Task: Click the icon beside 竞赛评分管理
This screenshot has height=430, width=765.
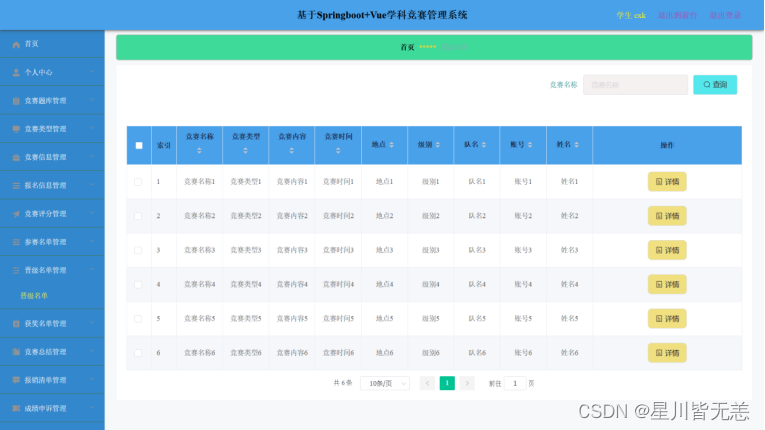Action: pos(16,214)
